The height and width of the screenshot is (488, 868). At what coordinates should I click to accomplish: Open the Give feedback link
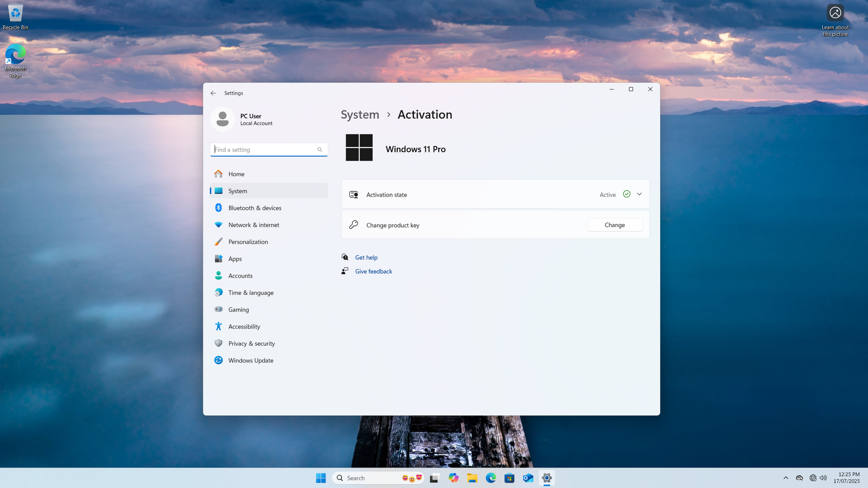click(x=374, y=272)
